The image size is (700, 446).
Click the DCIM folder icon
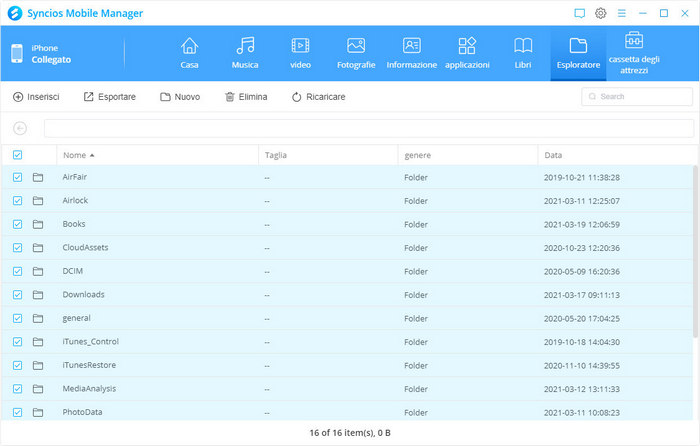tap(38, 271)
